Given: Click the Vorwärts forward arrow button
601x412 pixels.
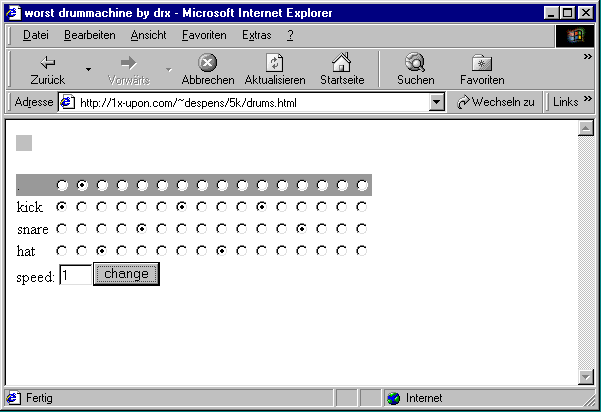Looking at the screenshot, I should (128, 70).
